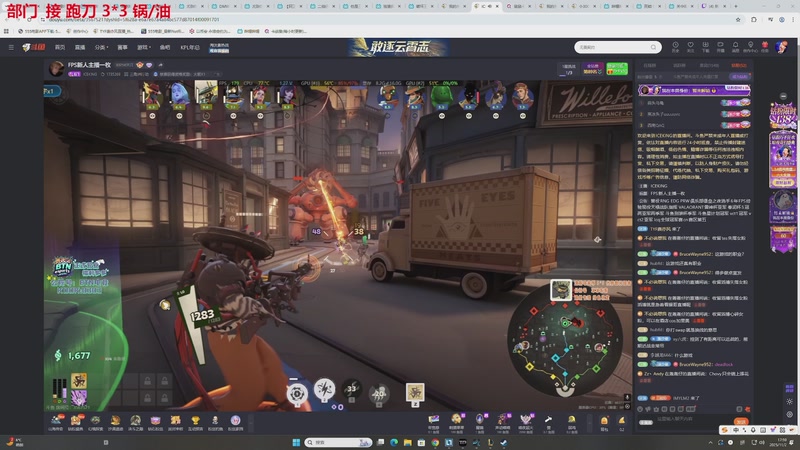This screenshot has width=800, height=450.
Task: Click the magnifier icon in the search box
Action: (654, 47)
